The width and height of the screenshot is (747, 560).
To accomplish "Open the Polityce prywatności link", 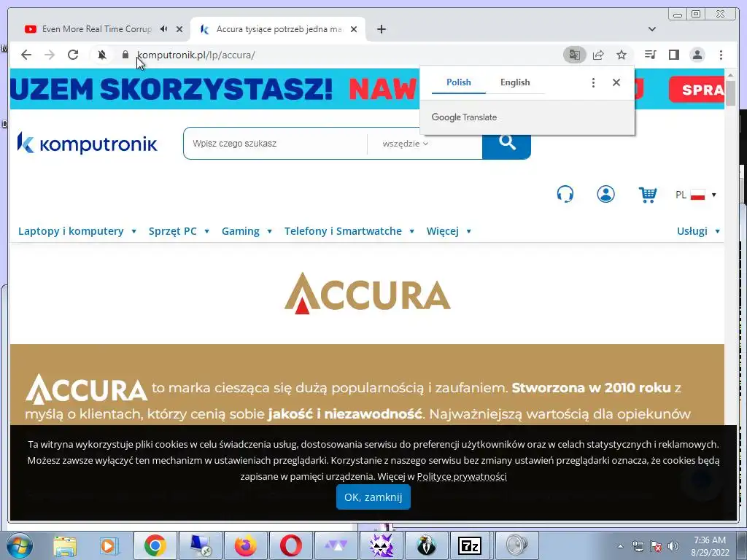I will (462, 476).
